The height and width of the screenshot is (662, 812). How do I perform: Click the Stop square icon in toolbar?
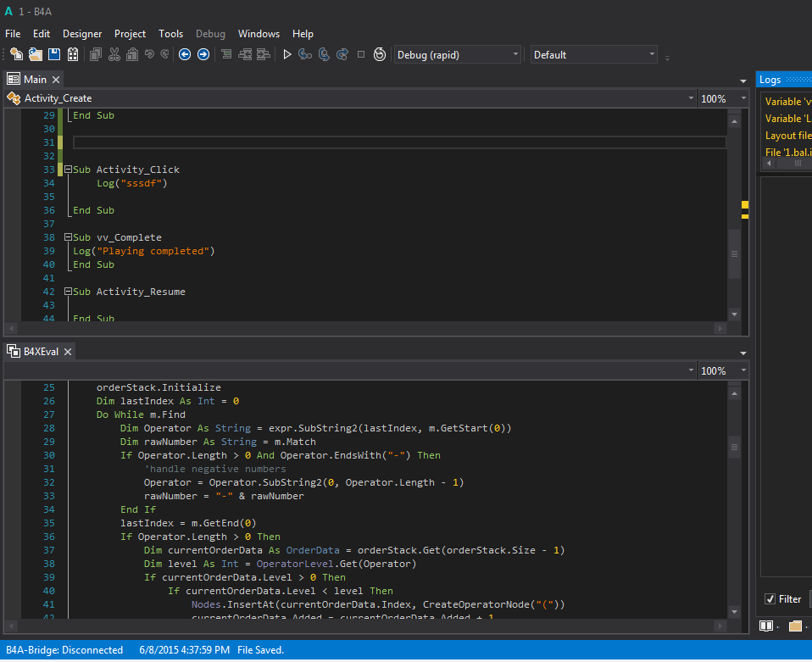click(361, 54)
